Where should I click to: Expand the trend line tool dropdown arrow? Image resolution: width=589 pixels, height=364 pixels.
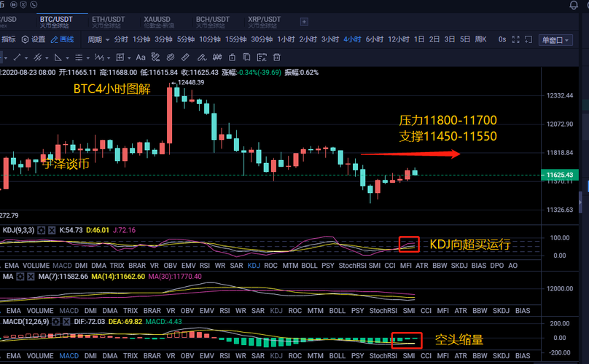tap(27, 57)
